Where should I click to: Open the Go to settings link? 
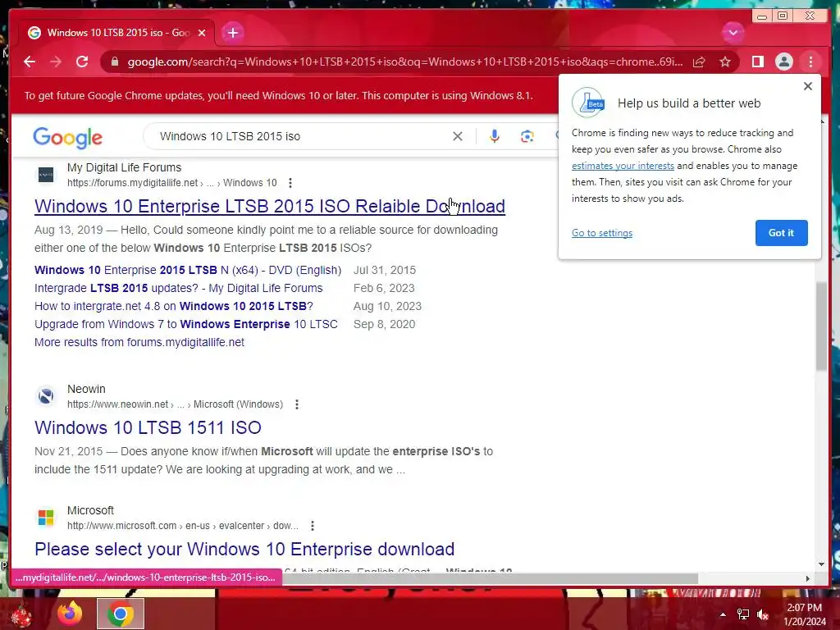pyautogui.click(x=602, y=233)
